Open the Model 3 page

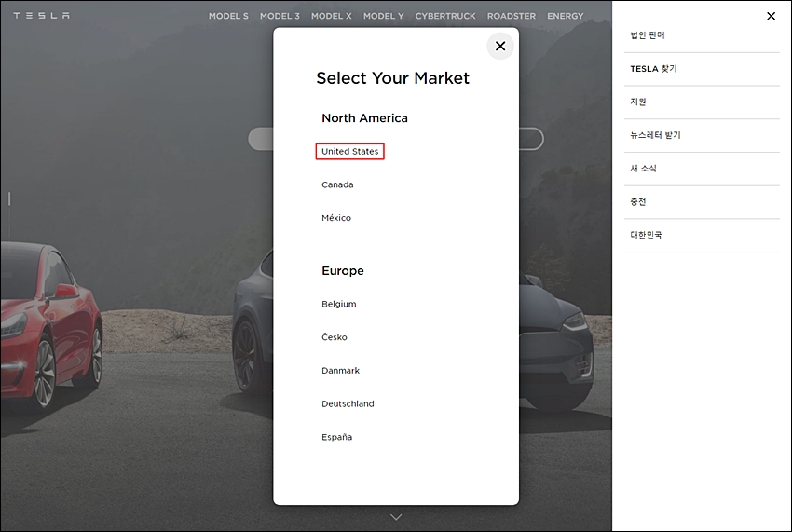click(x=280, y=16)
